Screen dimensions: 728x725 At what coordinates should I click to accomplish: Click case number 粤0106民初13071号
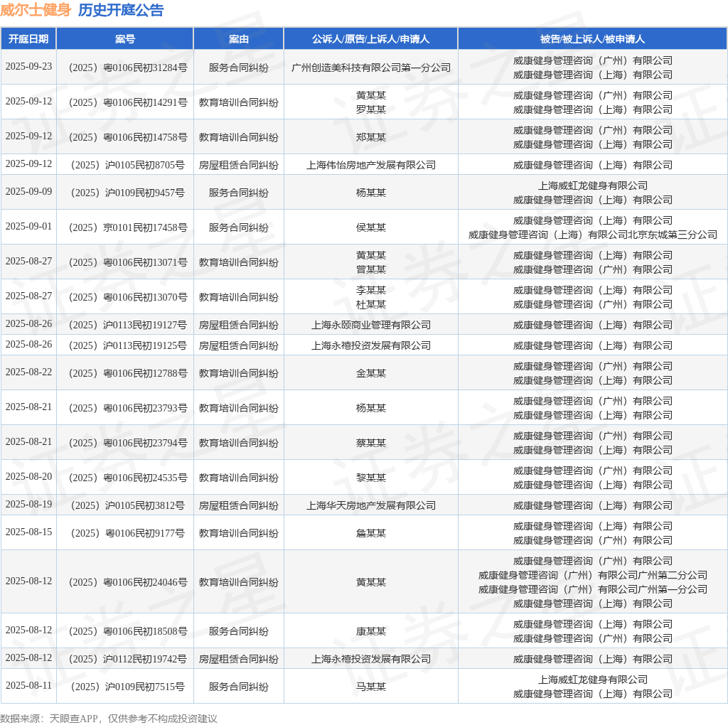[x=128, y=262]
